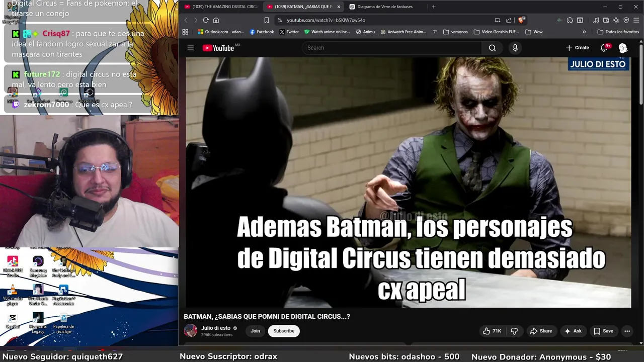The width and height of the screenshot is (644, 362).
Task: Switch to THE AMAZING DIGITAL CIRCUS tab
Action: (220, 7)
